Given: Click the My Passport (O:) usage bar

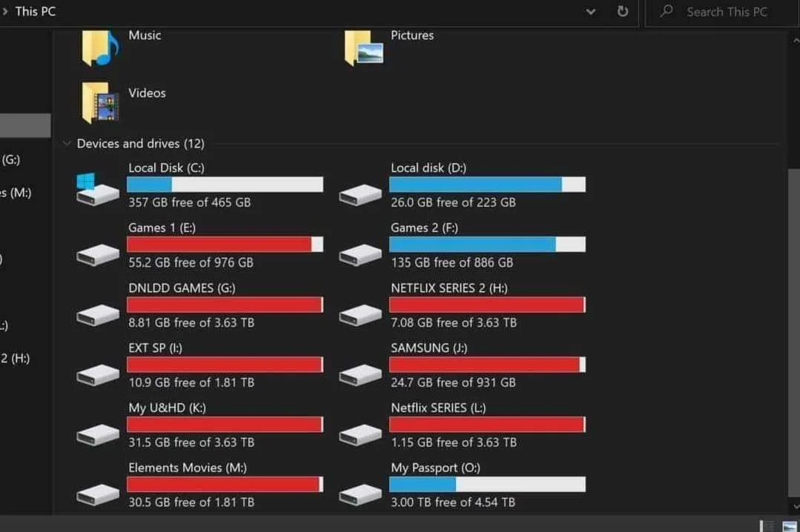Looking at the screenshot, I should tap(487, 484).
